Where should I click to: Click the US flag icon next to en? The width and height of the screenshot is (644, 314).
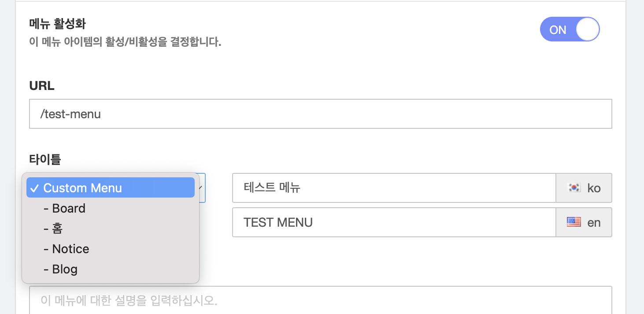coord(574,222)
